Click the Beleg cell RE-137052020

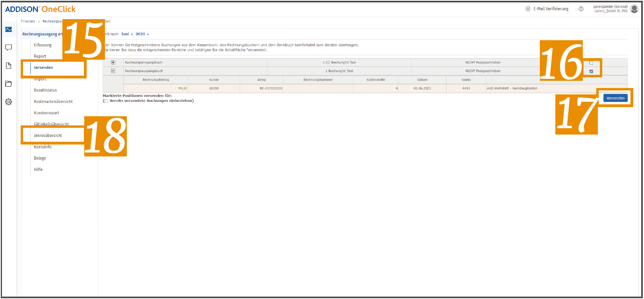pos(262,88)
